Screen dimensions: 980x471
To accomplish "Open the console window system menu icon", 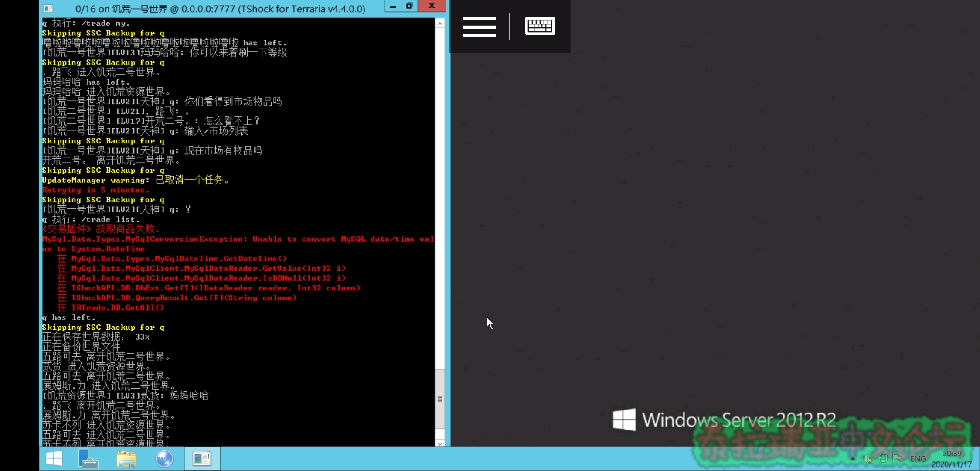I will click(49, 8).
